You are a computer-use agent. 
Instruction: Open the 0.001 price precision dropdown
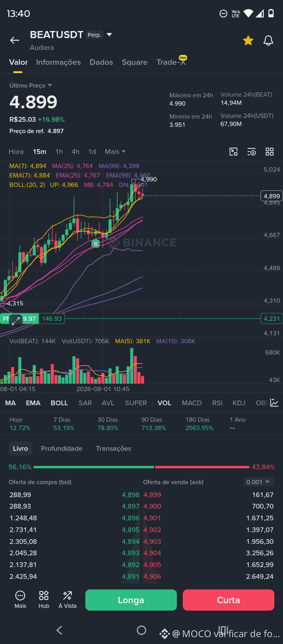258,482
